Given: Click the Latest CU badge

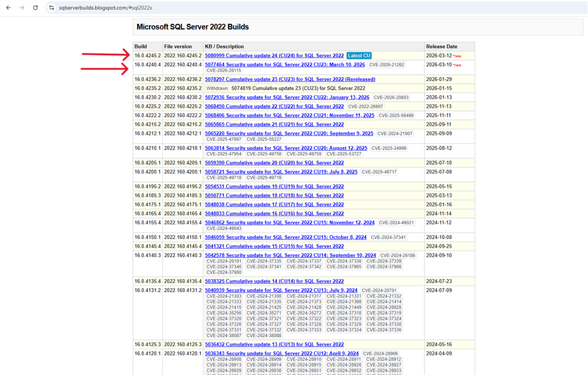Looking at the screenshot, I should click(x=359, y=56).
